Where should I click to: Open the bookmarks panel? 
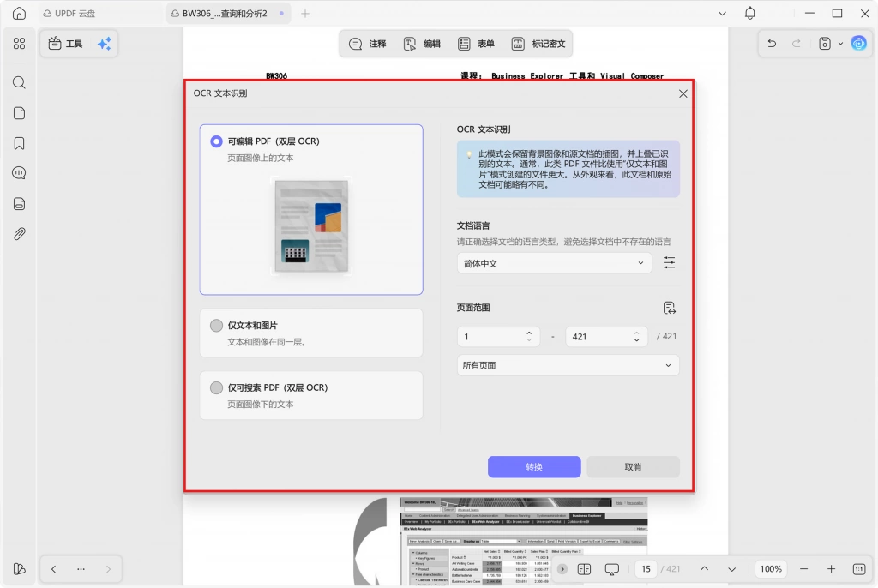pos(19,143)
